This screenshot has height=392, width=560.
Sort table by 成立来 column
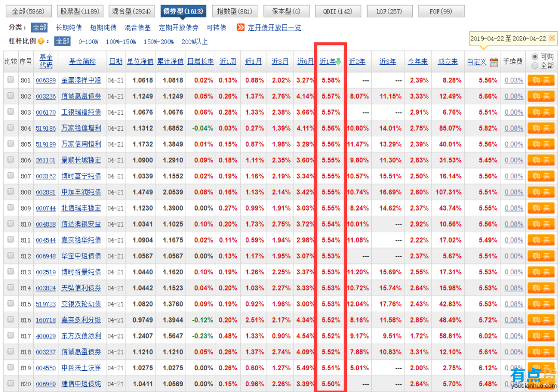448,61
